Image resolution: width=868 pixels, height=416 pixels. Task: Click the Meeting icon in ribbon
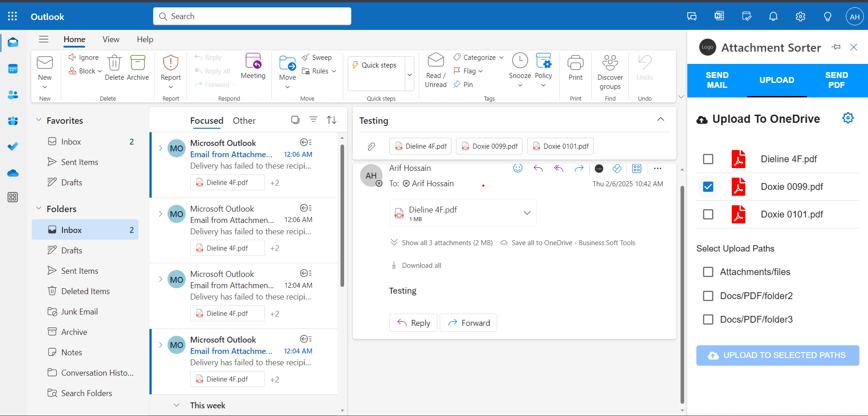tap(253, 61)
